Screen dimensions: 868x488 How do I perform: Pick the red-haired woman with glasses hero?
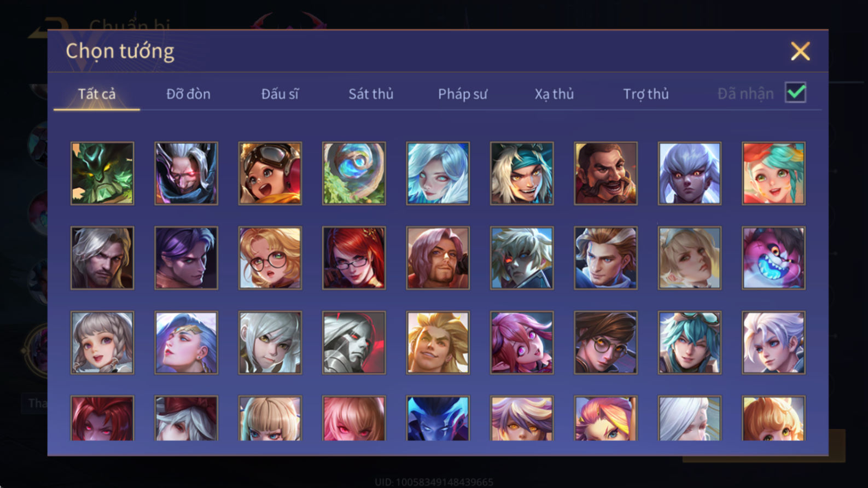click(354, 258)
